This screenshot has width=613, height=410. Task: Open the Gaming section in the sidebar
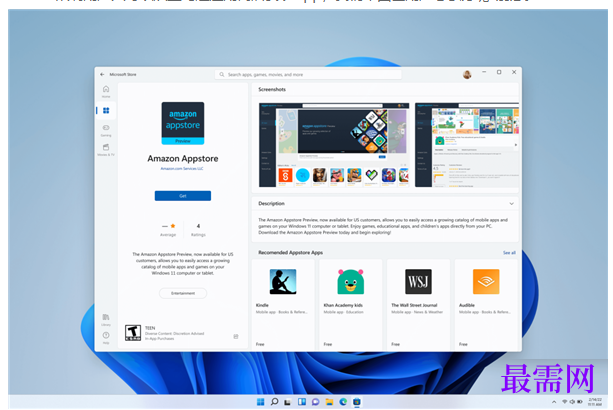(106, 130)
